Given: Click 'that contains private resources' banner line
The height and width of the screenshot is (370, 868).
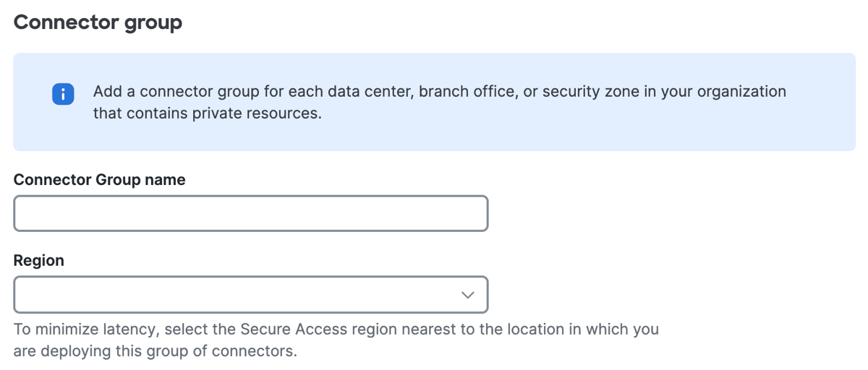Looking at the screenshot, I should 208,113.
